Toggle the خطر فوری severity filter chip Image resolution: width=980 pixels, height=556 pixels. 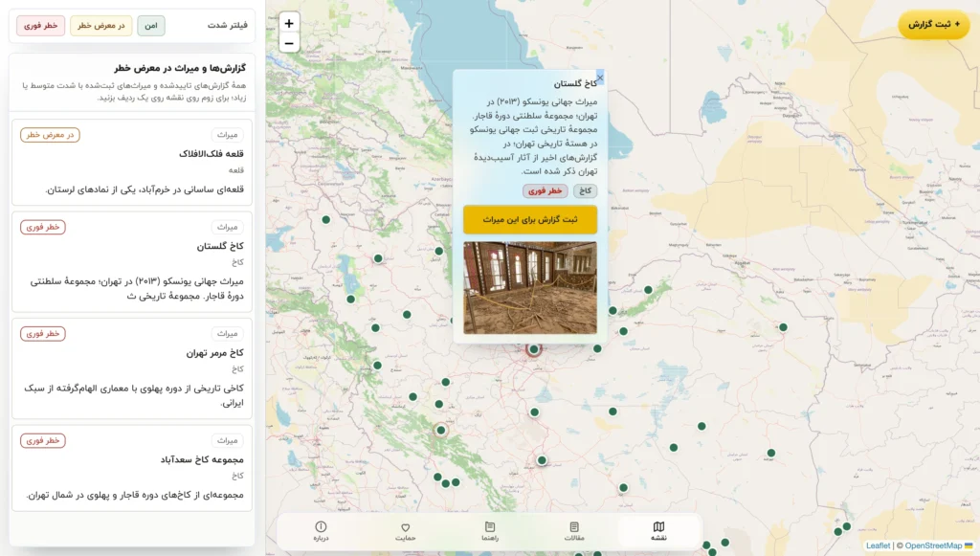tap(41, 26)
